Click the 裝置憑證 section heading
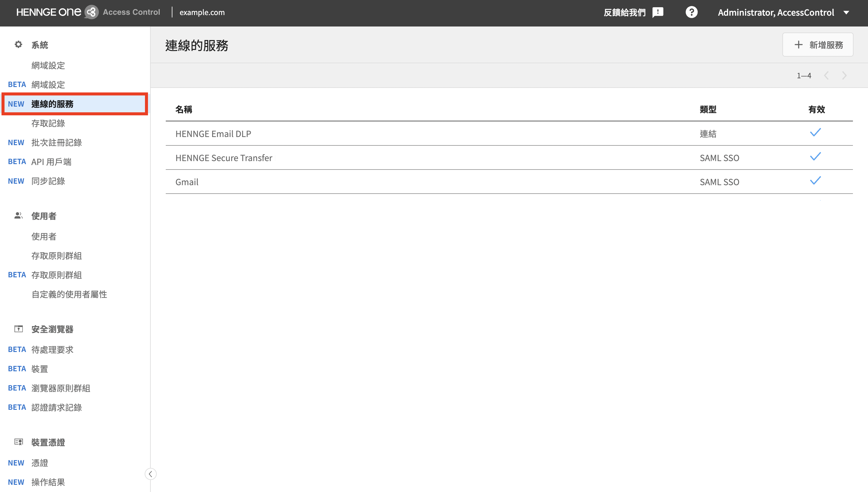 pos(48,442)
